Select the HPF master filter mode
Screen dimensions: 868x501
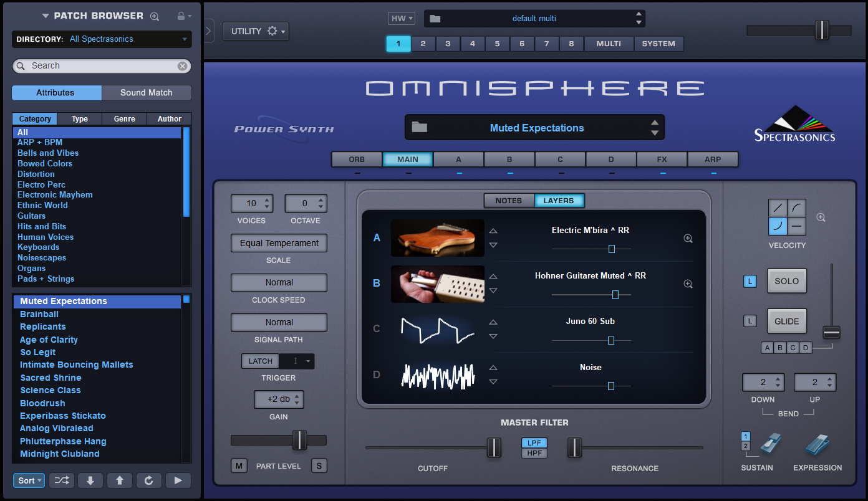[534, 453]
